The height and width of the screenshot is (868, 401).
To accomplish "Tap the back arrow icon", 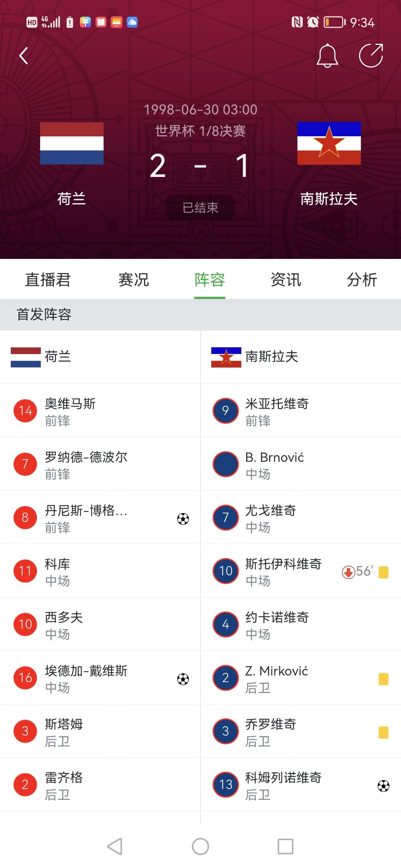I will click(24, 56).
